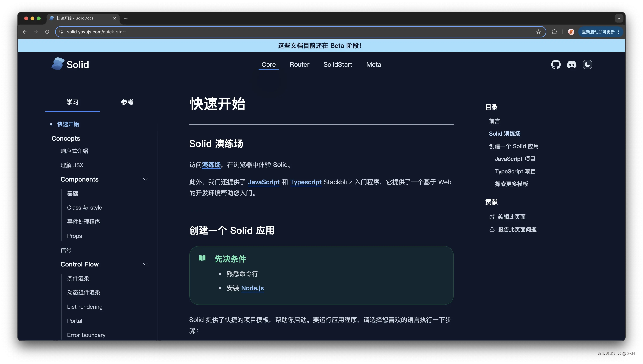
Task: Open the tab search dropdown chevron
Action: coord(619,18)
